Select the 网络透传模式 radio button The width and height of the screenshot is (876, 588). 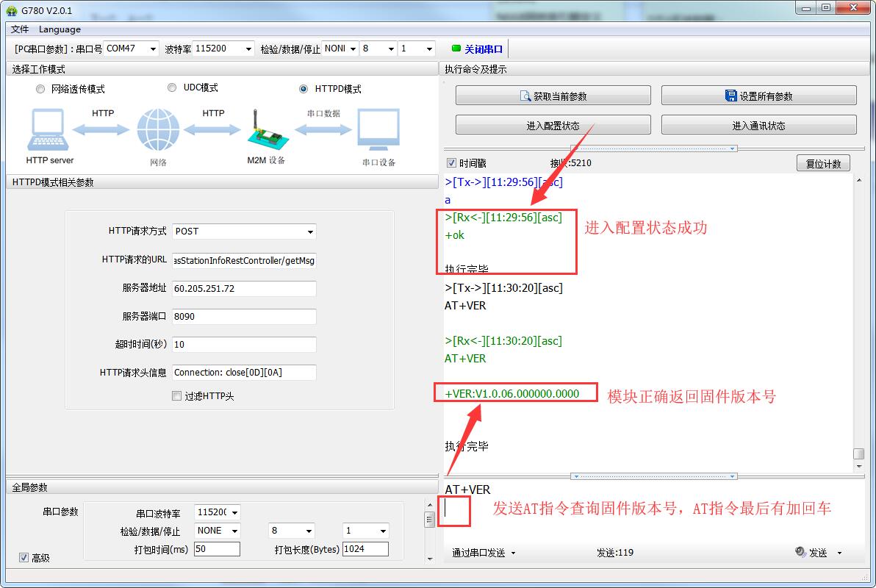click(x=40, y=89)
